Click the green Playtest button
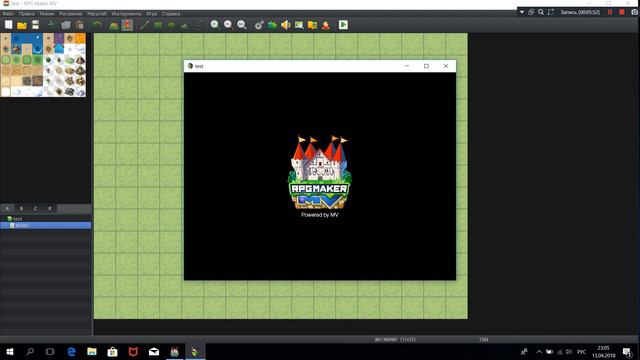Image resolution: width=640 pixels, height=360 pixels. click(x=343, y=25)
